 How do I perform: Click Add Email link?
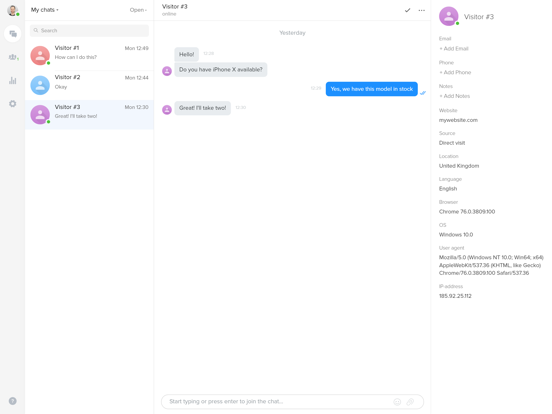pyautogui.click(x=454, y=49)
